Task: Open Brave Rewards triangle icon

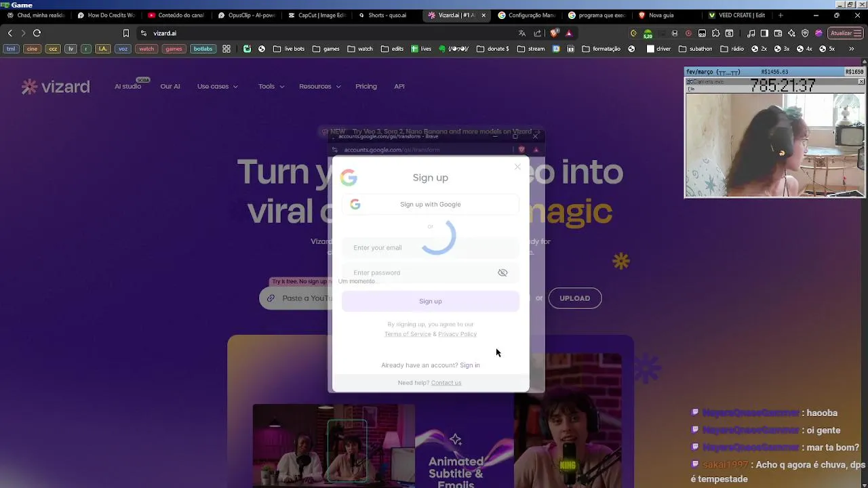Action: (x=569, y=33)
